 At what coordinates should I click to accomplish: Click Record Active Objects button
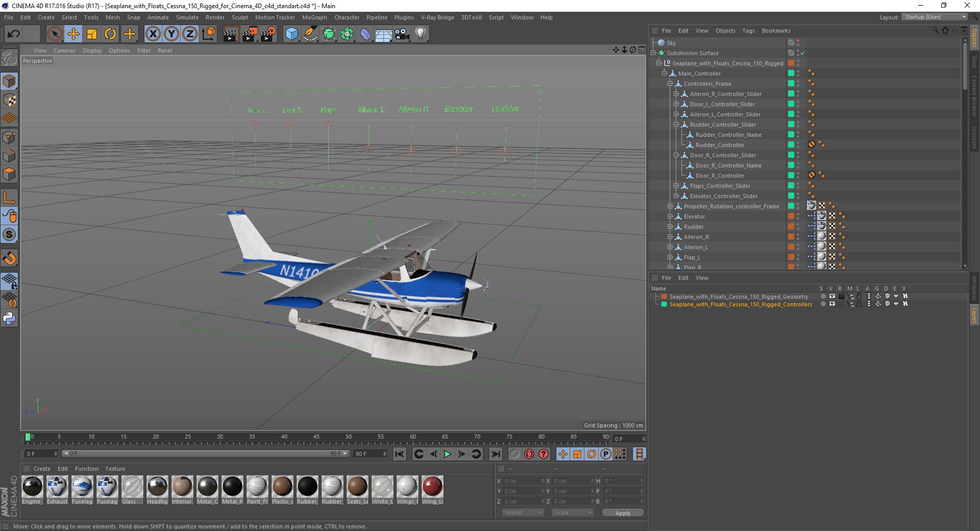(x=514, y=454)
